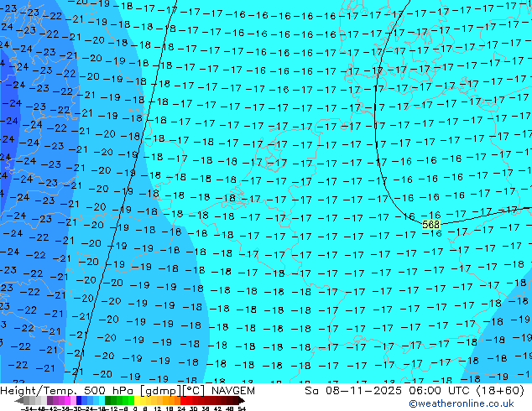
Task: Click the yellow swatch in temperature legend
Action: (x=137, y=400)
